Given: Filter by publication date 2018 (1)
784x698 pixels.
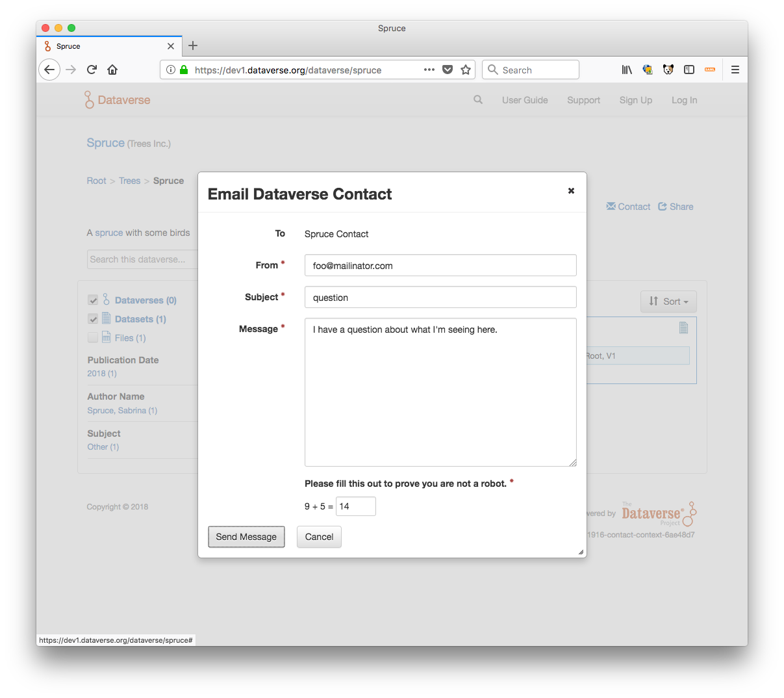Looking at the screenshot, I should 102,373.
